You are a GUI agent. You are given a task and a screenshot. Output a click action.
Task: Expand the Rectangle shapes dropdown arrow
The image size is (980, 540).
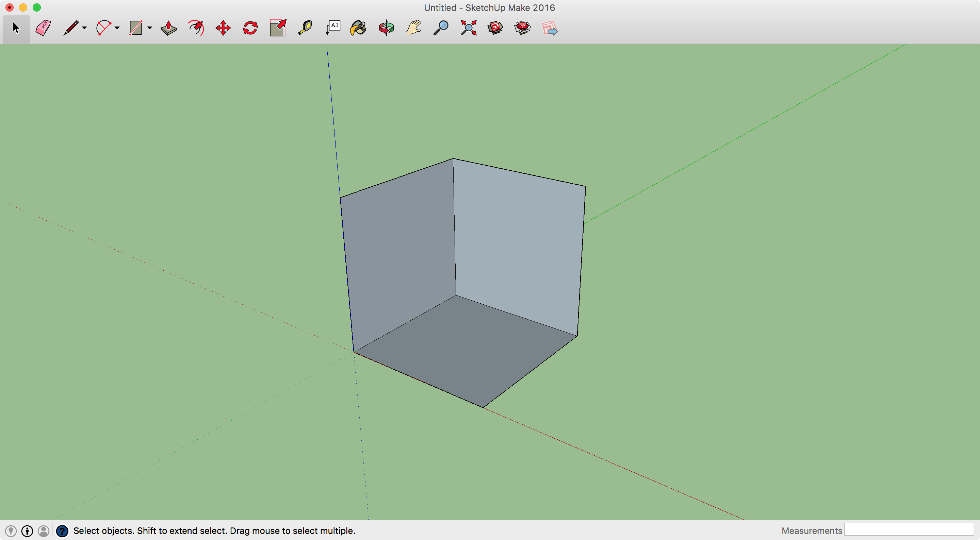pyautogui.click(x=150, y=28)
